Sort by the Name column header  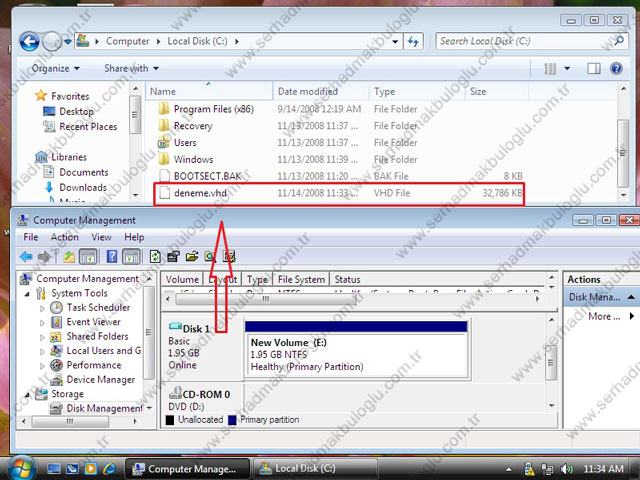209,91
